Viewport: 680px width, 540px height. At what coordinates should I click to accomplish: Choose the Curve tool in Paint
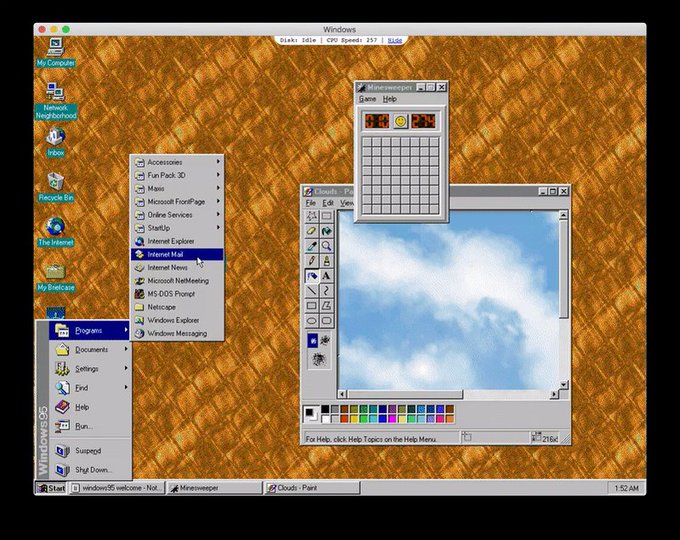click(x=327, y=291)
